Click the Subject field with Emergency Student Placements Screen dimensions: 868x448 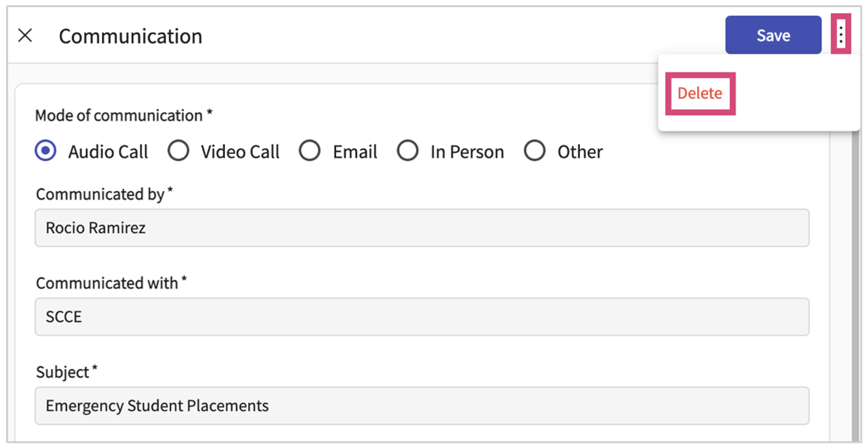(422, 406)
